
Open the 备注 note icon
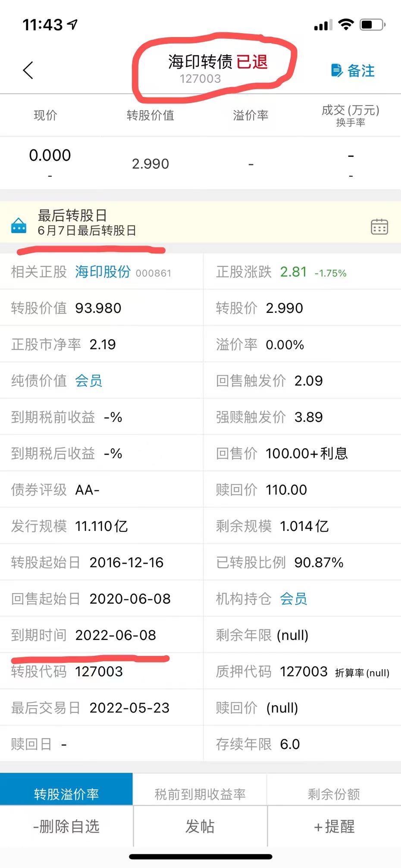[x=337, y=70]
